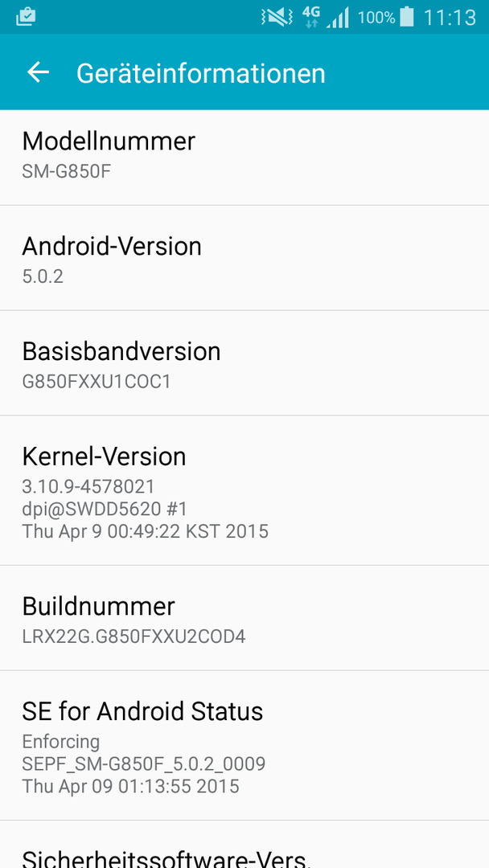The image size is (489, 868).
Task: Tap the back arrow in the header
Action: point(39,72)
